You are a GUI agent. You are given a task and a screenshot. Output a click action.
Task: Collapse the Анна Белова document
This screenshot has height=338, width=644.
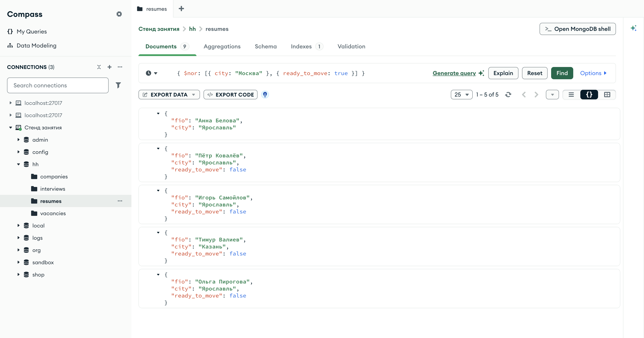coord(158,113)
